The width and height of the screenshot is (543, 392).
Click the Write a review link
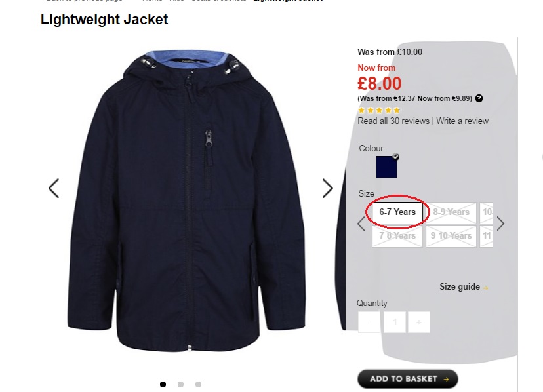(x=462, y=121)
